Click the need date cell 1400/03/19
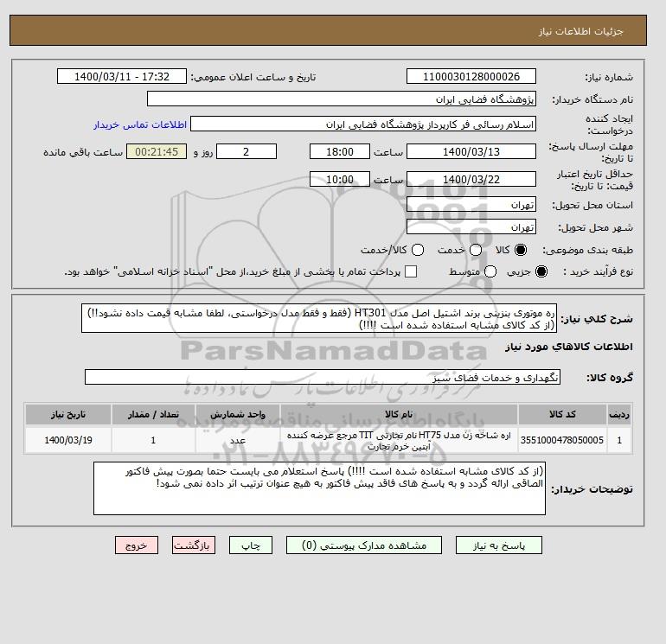 click(x=68, y=440)
